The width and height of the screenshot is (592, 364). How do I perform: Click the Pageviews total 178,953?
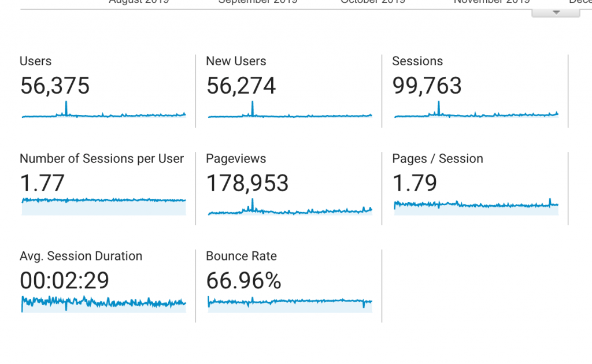point(247,183)
